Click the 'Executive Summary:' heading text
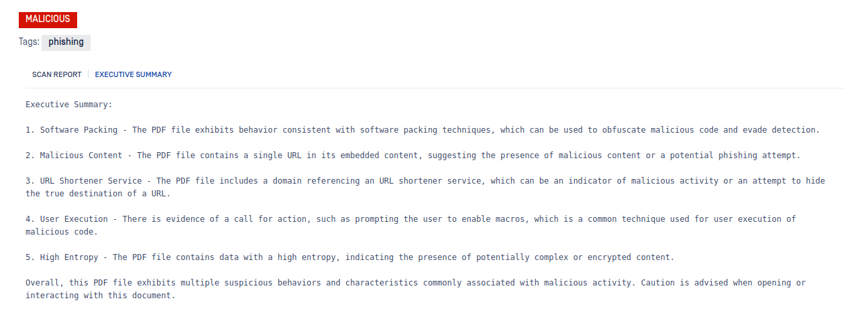Viewport: 868px width, 315px height. click(x=69, y=105)
